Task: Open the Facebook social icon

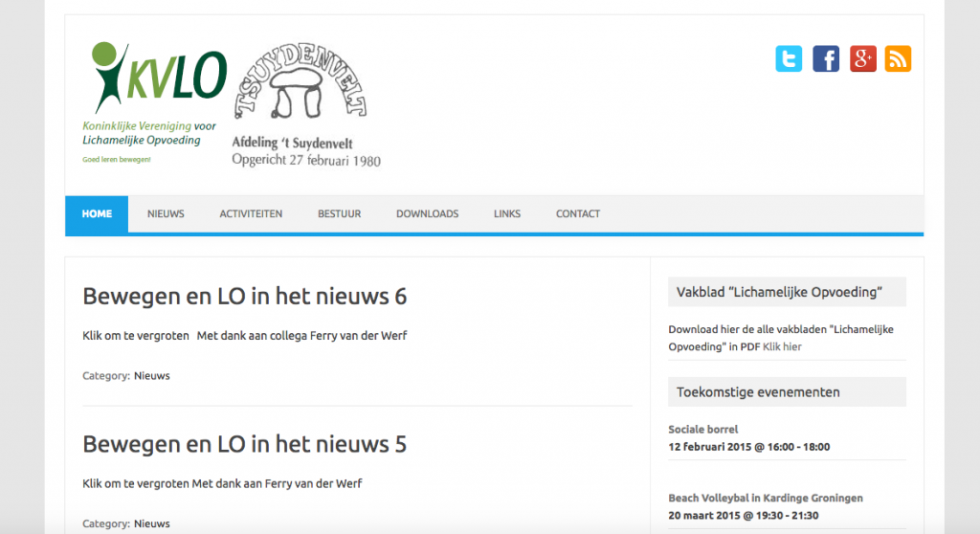Action: tap(826, 58)
